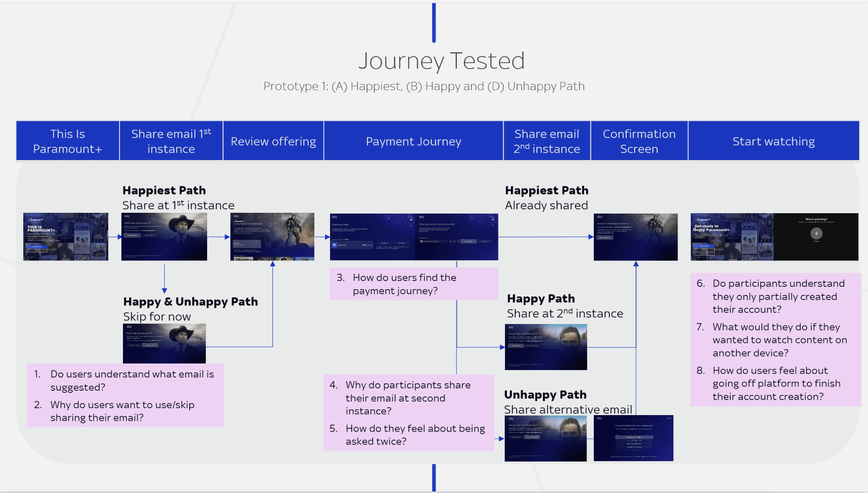Open the This Is Paramount+ screen thumbnail

(66, 236)
